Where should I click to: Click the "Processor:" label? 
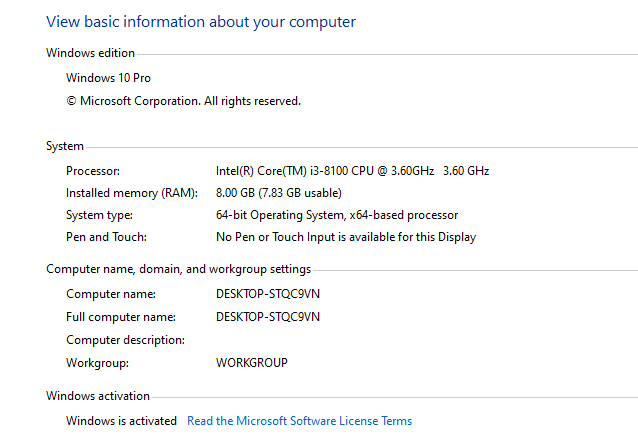pyautogui.click(x=93, y=171)
